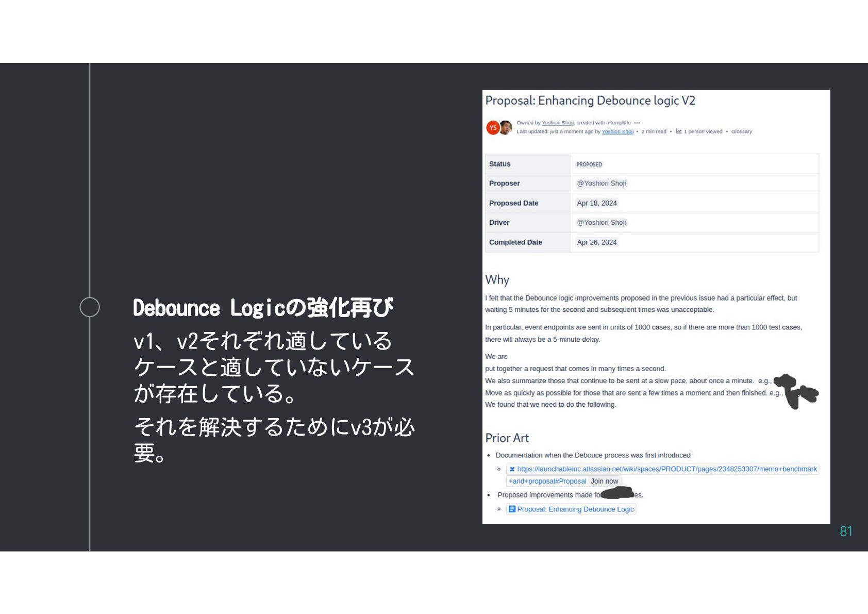Click the profile photo avatar beside YS
The image size is (868, 614).
pos(506,127)
